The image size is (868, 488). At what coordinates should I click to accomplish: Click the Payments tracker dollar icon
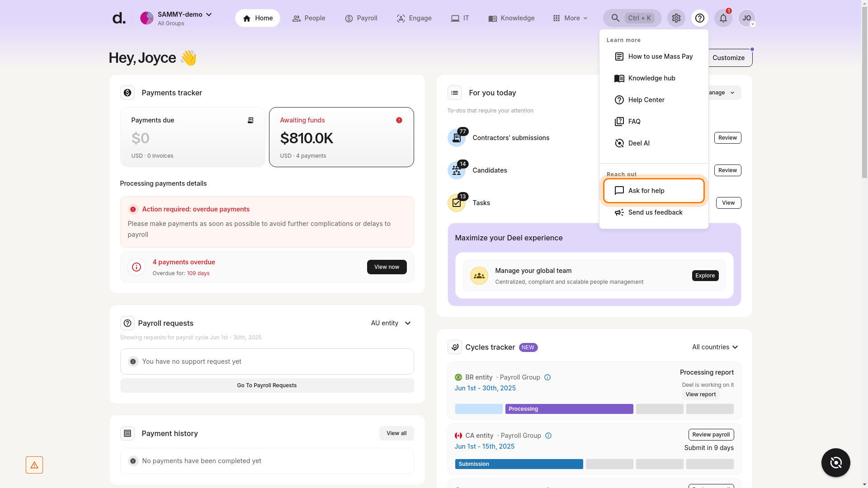pyautogui.click(x=127, y=93)
